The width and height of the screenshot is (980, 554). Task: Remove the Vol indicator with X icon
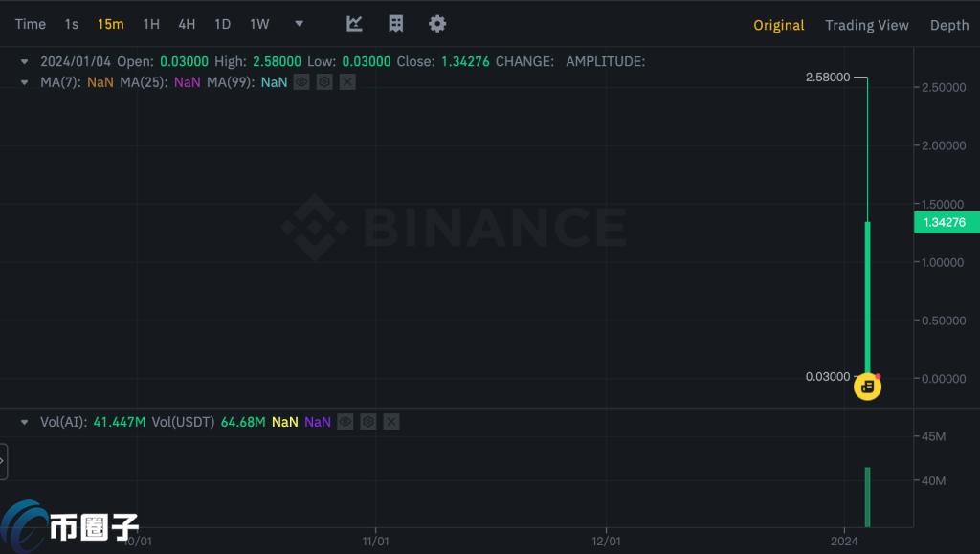click(x=390, y=421)
